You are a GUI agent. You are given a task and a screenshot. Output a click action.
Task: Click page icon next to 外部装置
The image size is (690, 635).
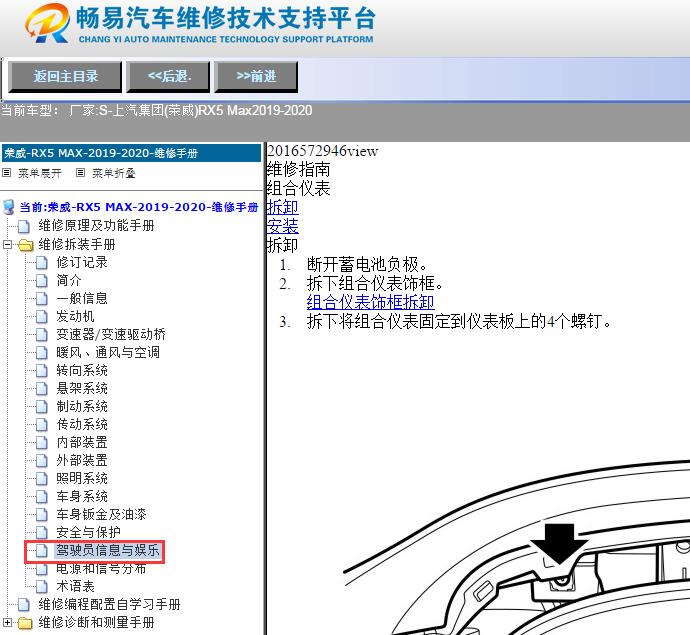42,461
